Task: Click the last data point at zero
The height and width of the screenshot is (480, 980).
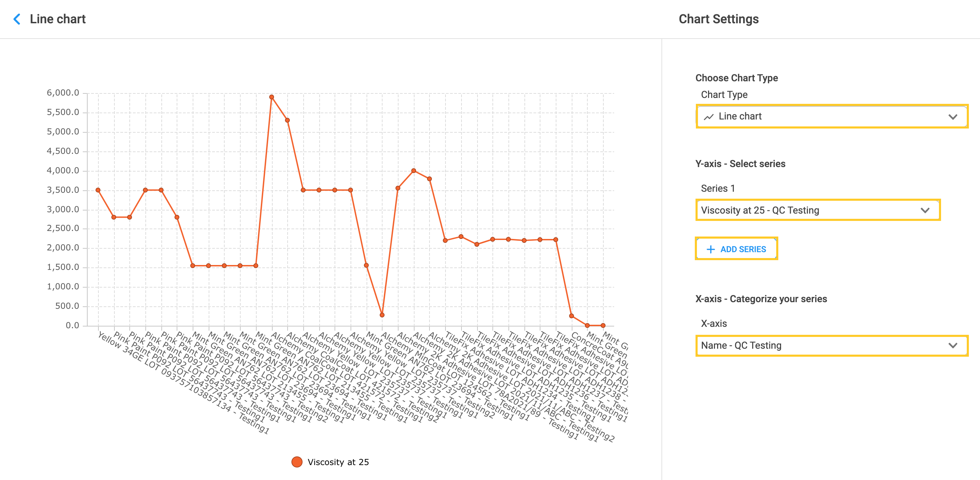Action: point(603,325)
